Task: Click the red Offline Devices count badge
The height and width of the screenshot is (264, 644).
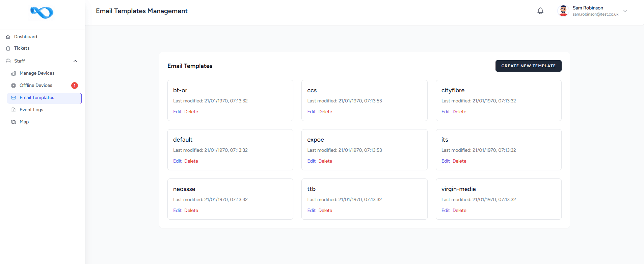Action: [75, 86]
